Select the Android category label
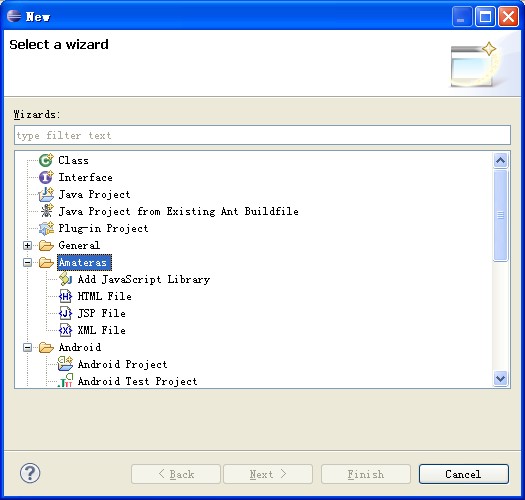This screenshot has height=500, width=525. click(x=80, y=347)
